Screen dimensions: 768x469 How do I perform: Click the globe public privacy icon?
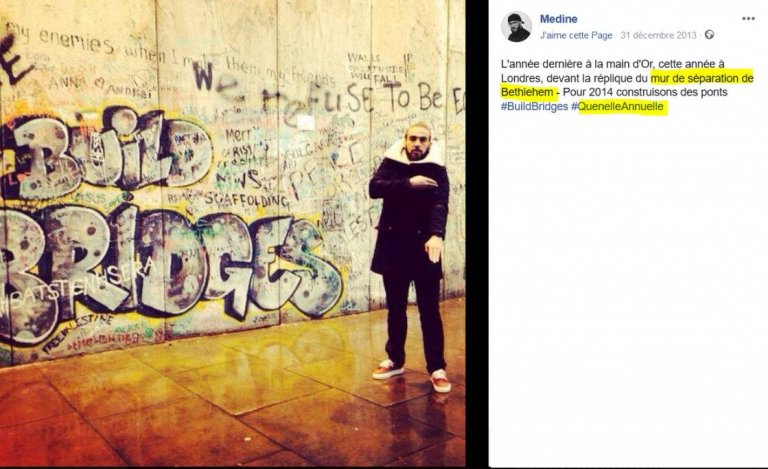click(709, 35)
